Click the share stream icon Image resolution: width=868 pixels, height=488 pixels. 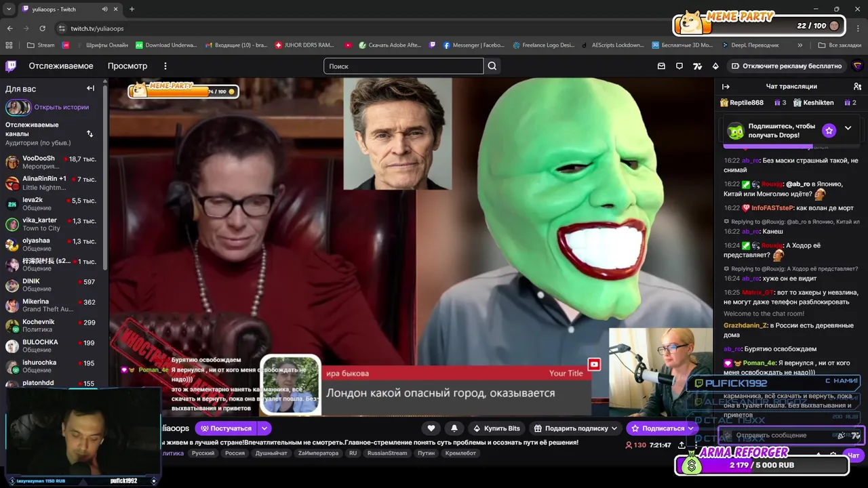pos(682,445)
